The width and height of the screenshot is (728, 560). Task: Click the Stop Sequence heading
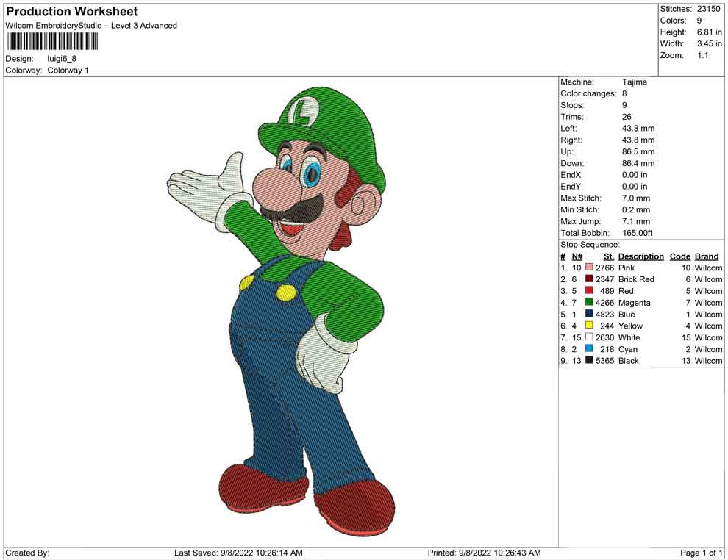(x=590, y=245)
